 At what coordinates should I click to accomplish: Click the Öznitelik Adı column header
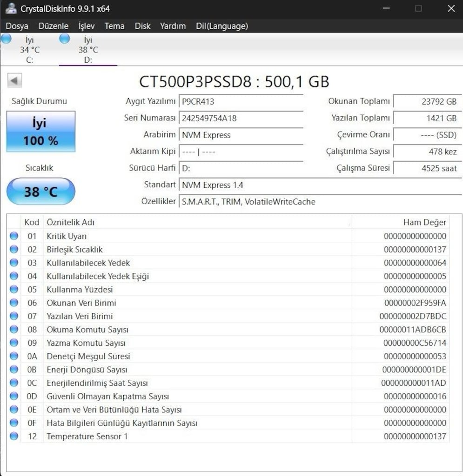click(x=197, y=222)
